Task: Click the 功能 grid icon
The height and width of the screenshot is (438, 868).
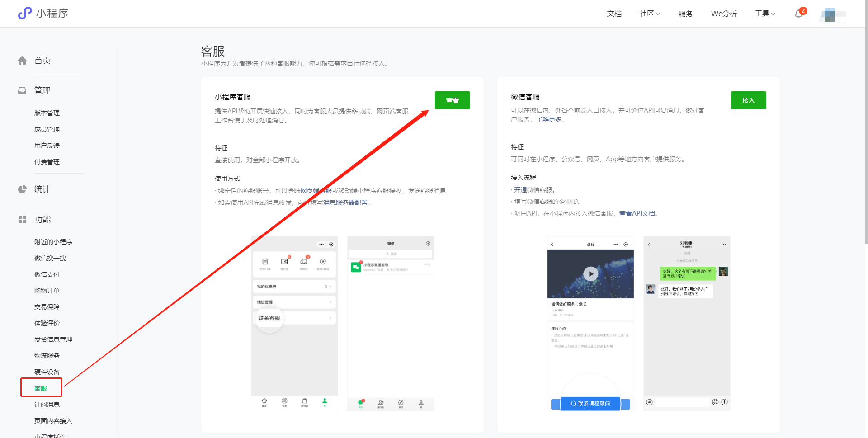Action: coord(22,220)
